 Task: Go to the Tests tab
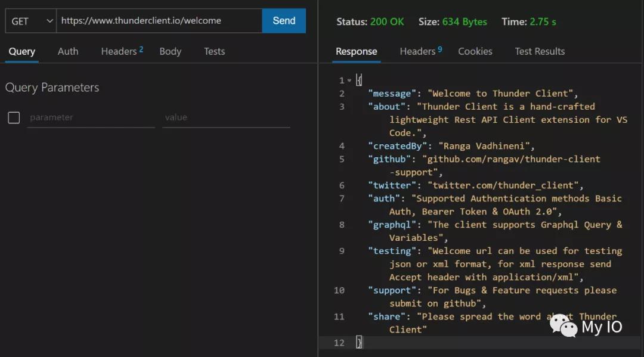click(214, 51)
